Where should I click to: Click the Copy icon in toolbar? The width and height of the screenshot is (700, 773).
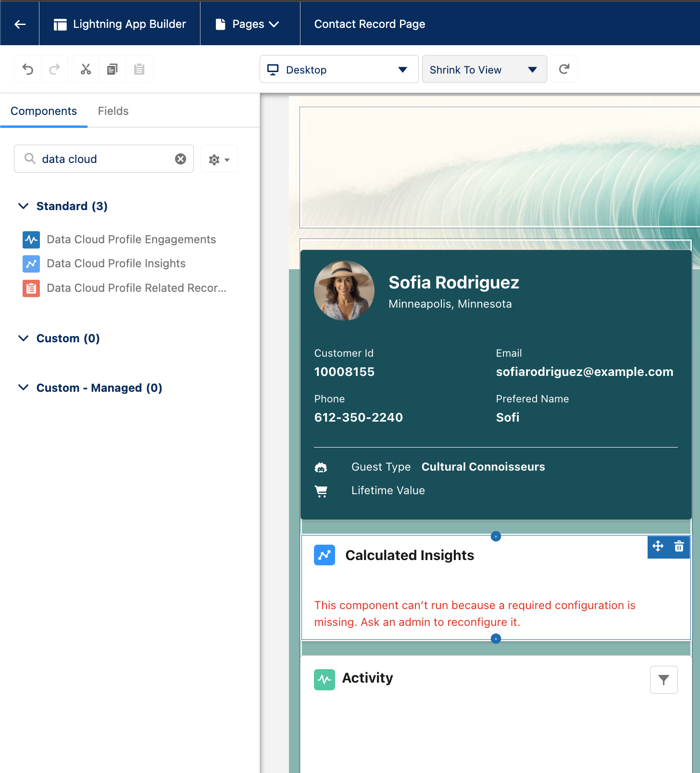tap(112, 70)
